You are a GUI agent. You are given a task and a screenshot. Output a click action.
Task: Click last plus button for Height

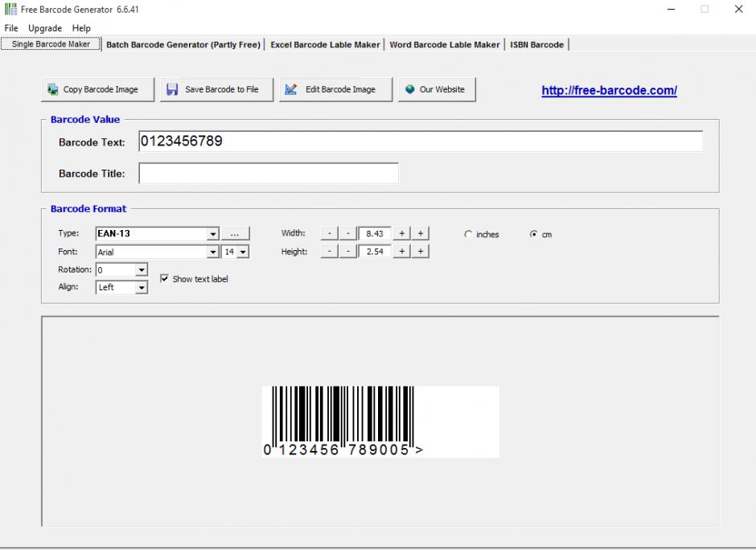point(421,252)
